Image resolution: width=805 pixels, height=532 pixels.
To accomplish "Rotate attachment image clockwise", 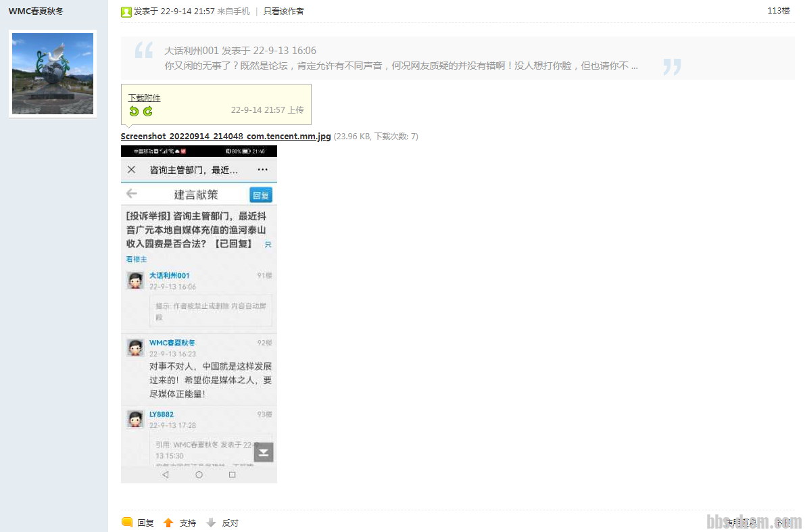I will click(x=147, y=111).
